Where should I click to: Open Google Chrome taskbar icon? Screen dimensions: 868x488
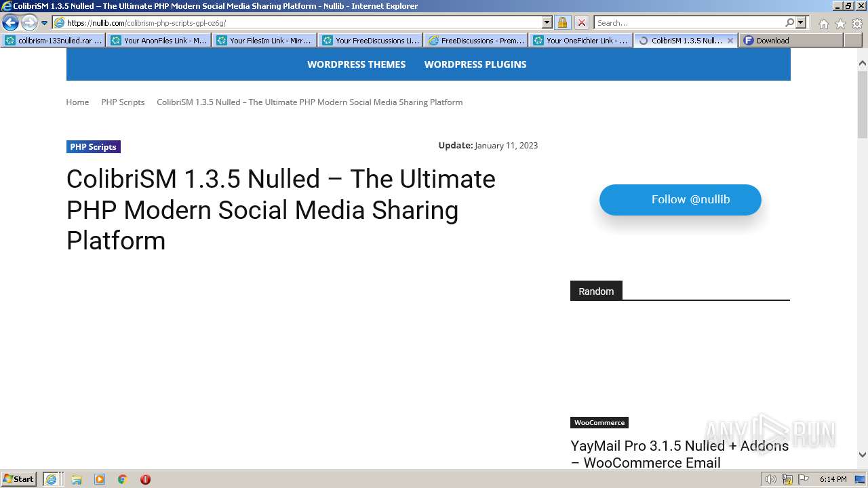point(123,479)
